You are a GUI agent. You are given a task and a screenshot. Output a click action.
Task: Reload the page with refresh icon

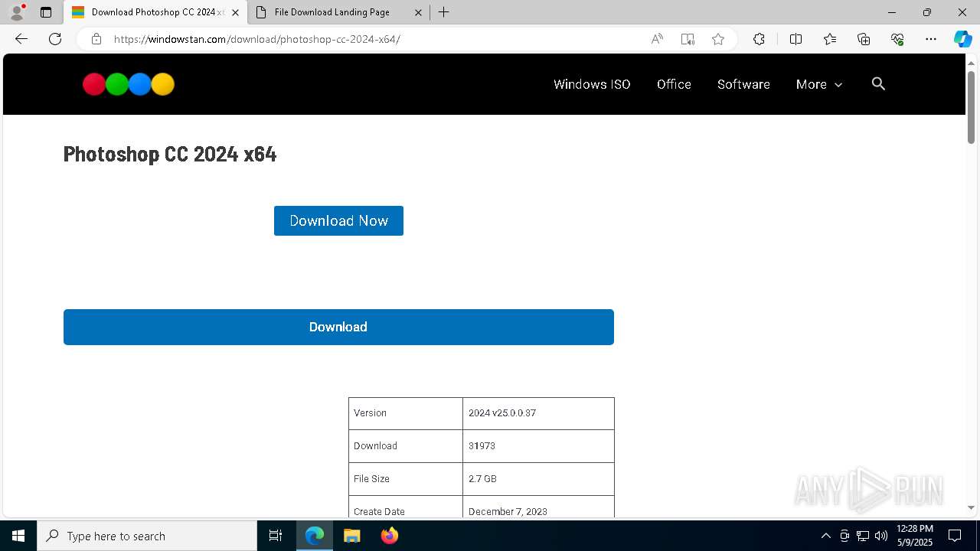(x=55, y=39)
